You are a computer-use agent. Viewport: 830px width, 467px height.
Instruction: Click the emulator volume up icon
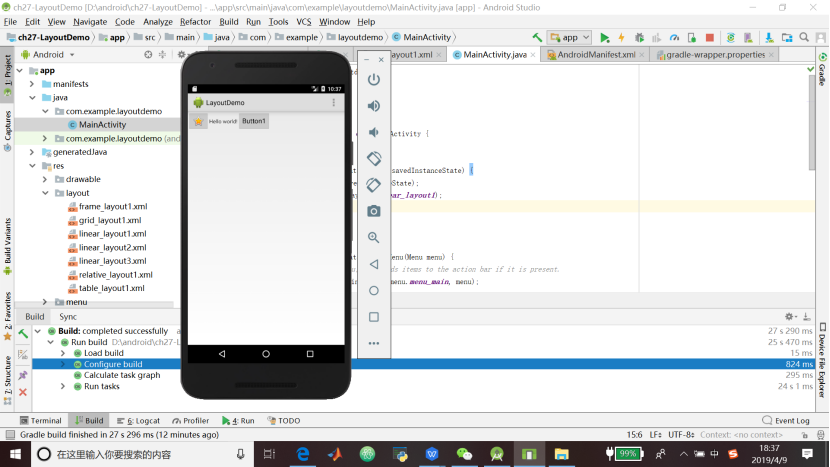point(374,106)
